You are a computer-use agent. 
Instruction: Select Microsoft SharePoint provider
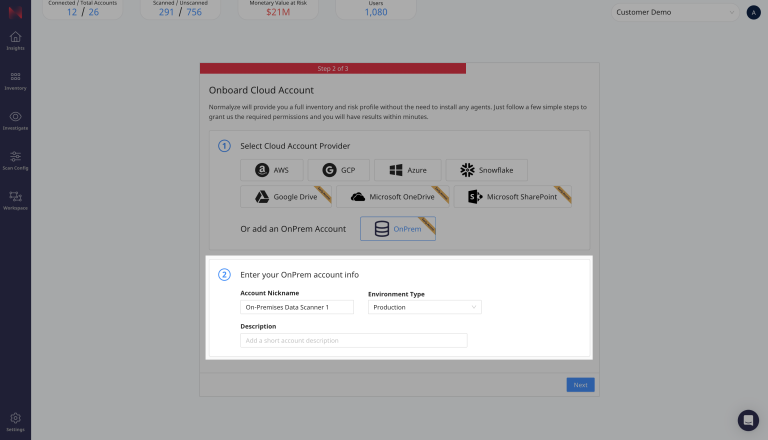click(x=513, y=197)
